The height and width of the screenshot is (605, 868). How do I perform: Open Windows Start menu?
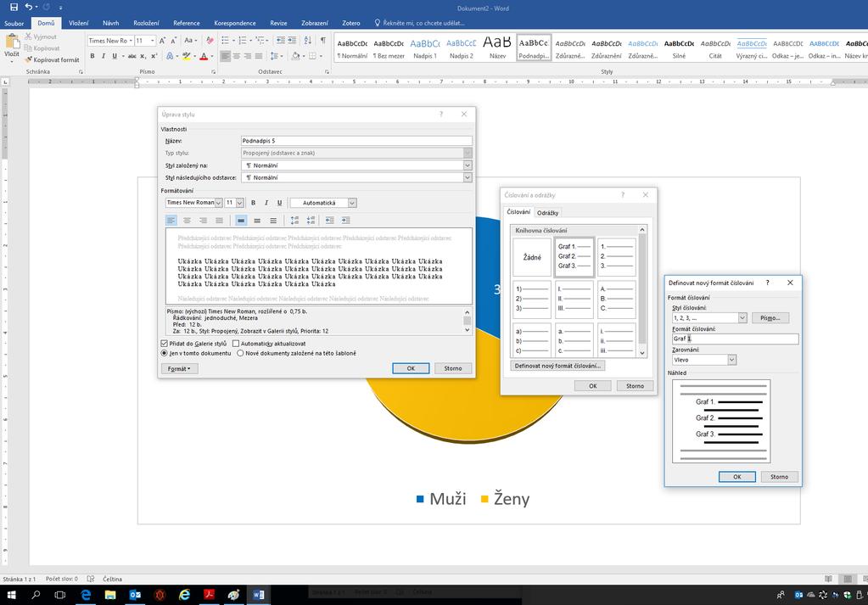point(10,595)
